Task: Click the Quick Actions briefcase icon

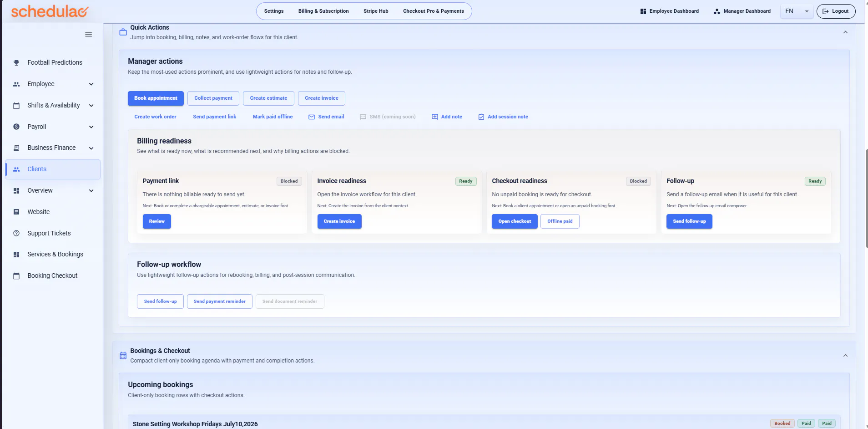Action: tap(123, 32)
